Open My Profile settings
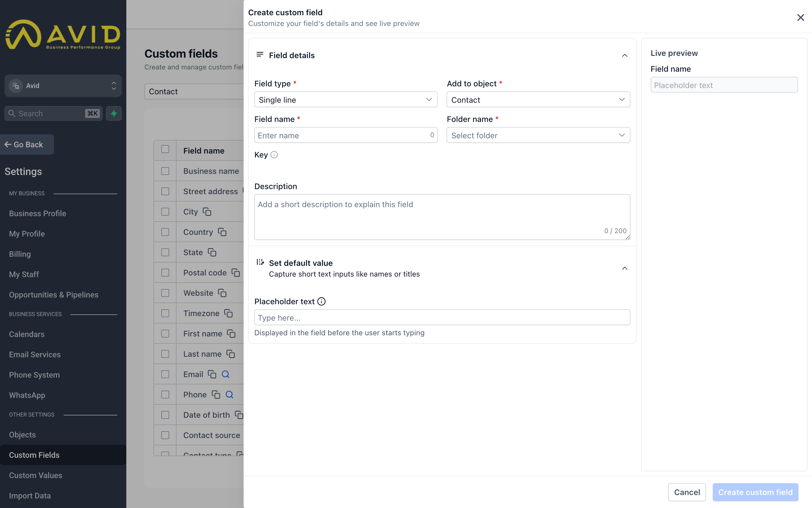The width and height of the screenshot is (812, 508). pos(27,234)
